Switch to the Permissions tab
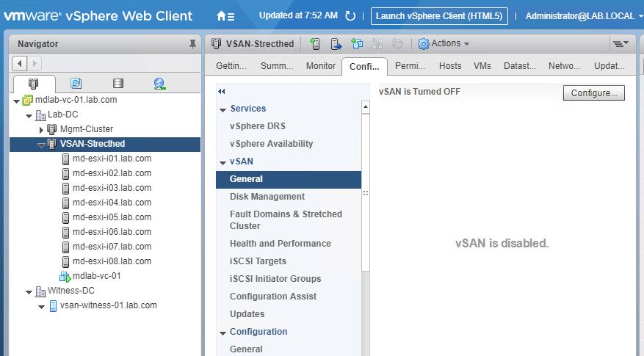Image resolution: width=644 pixels, height=356 pixels. (x=410, y=66)
